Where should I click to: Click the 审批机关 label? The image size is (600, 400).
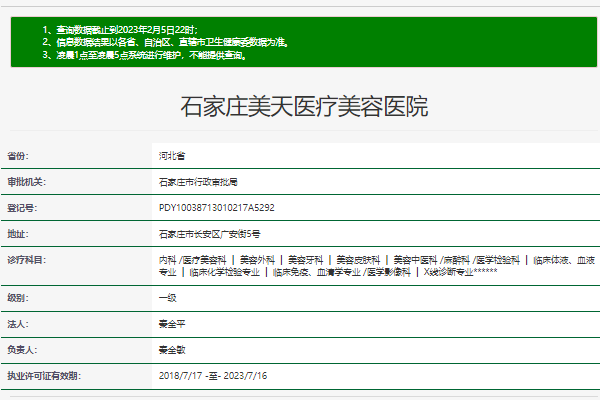tap(26, 182)
